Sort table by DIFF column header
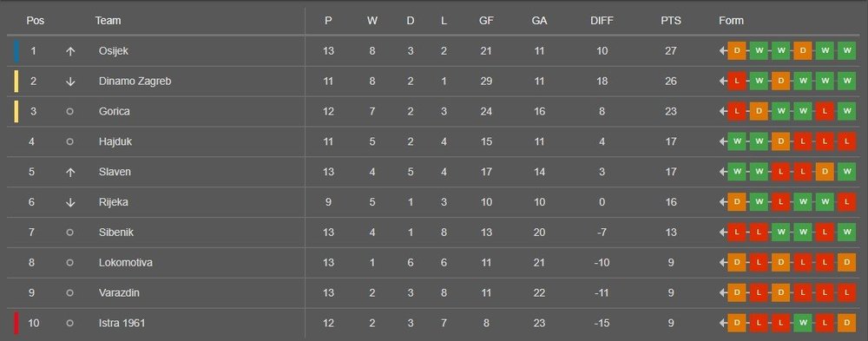 pyautogui.click(x=602, y=21)
